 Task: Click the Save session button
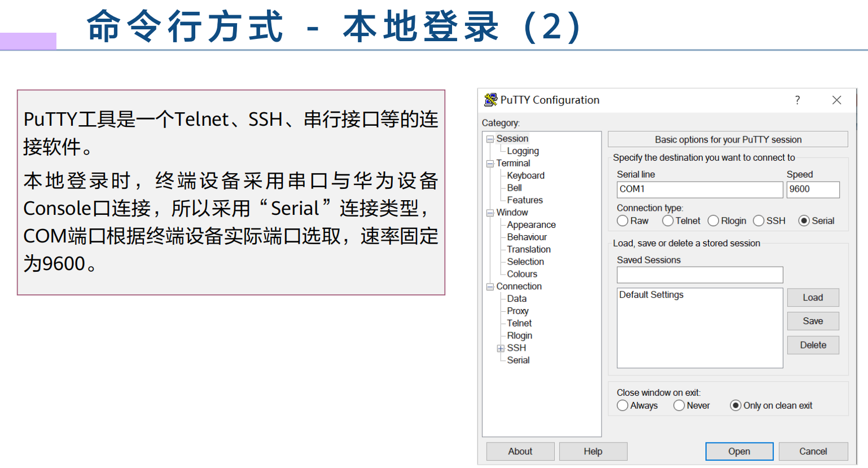(x=813, y=321)
